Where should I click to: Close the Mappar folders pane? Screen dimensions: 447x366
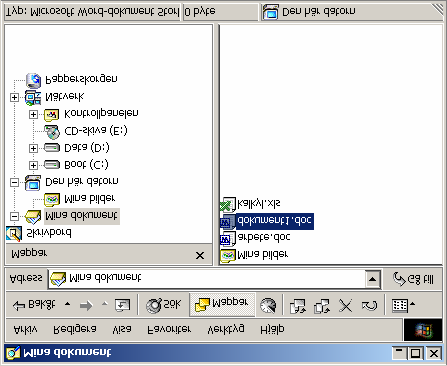point(200,255)
